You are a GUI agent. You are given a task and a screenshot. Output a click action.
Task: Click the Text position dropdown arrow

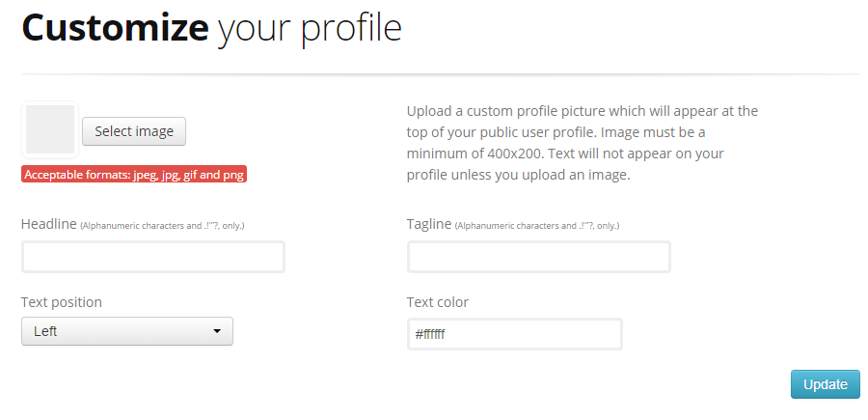(x=217, y=331)
